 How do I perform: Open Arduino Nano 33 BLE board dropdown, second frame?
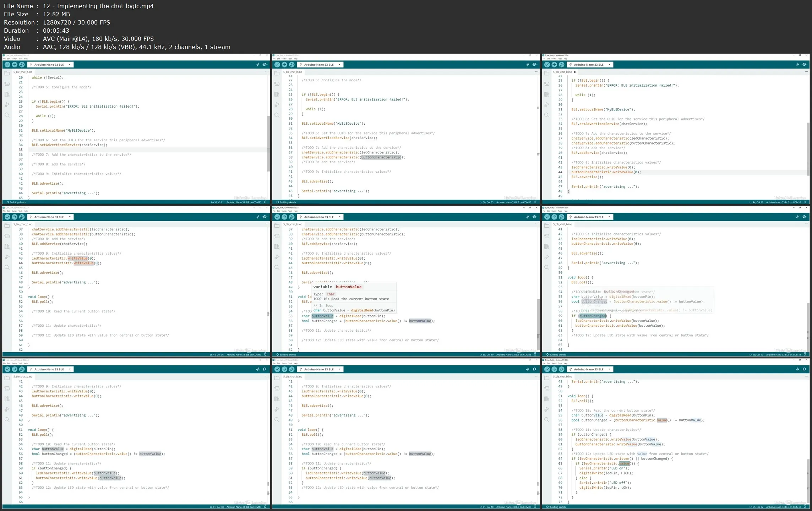click(x=320, y=65)
